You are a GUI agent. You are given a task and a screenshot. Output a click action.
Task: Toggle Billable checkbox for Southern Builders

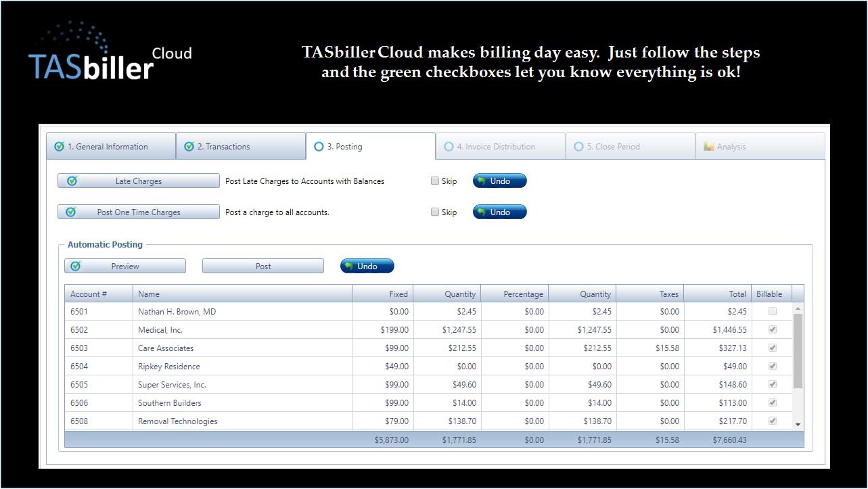pos(773,402)
